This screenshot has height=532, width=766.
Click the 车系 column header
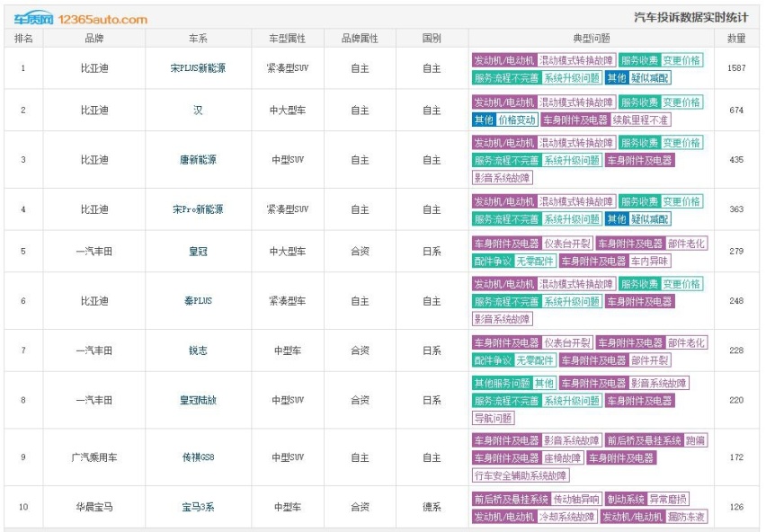198,38
